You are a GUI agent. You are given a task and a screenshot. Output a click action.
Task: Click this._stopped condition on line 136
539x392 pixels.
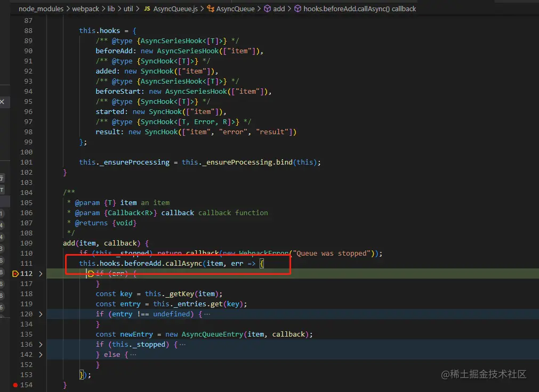click(139, 344)
